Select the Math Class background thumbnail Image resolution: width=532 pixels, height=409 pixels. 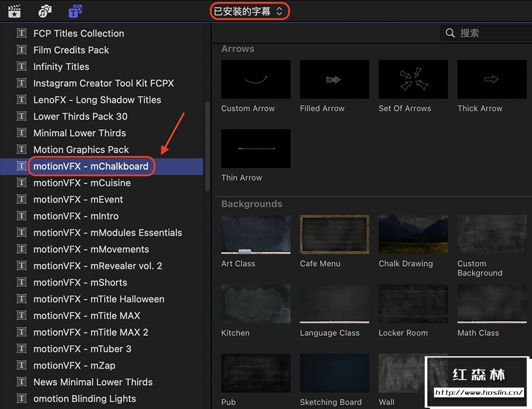[492, 303]
